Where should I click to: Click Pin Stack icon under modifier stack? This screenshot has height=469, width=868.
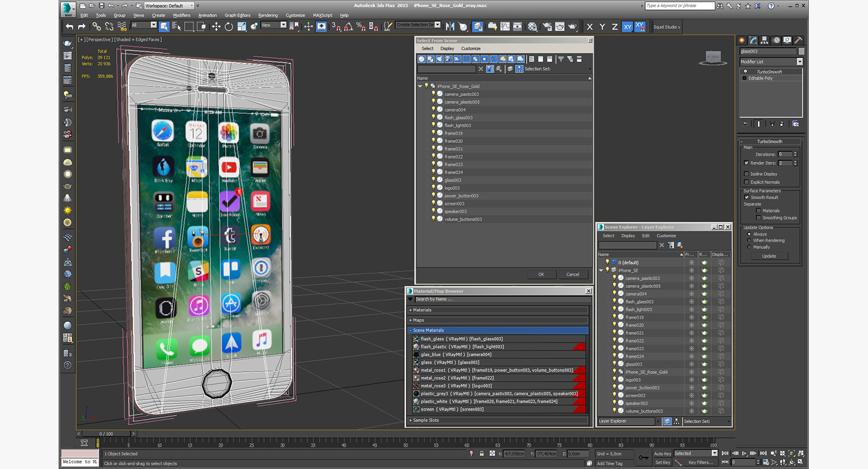(745, 124)
